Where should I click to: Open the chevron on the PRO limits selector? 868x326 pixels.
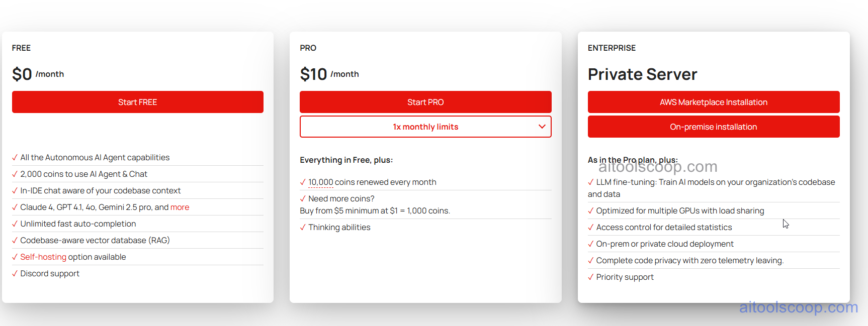[542, 127]
